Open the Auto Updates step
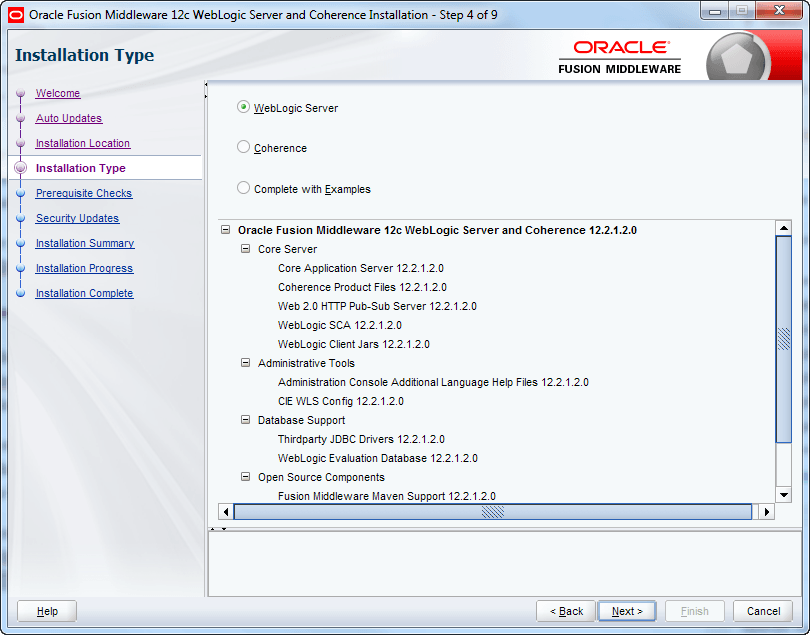 click(x=69, y=118)
